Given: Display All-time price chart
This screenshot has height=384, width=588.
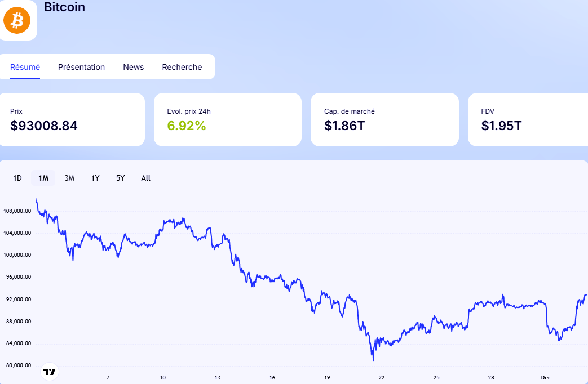Looking at the screenshot, I should 146,178.
